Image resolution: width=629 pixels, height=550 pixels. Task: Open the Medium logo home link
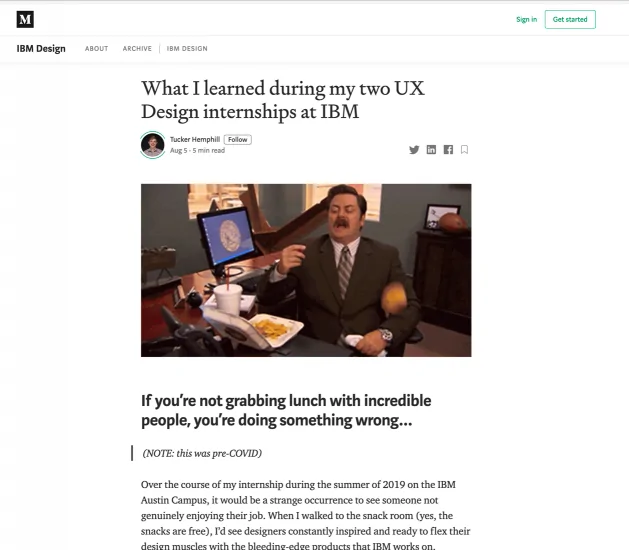click(25, 19)
